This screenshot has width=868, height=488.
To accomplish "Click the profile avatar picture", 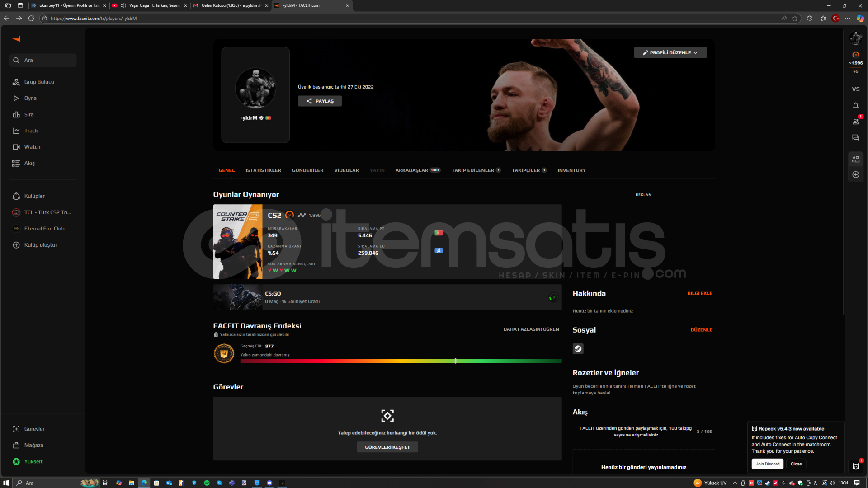I will tap(255, 88).
